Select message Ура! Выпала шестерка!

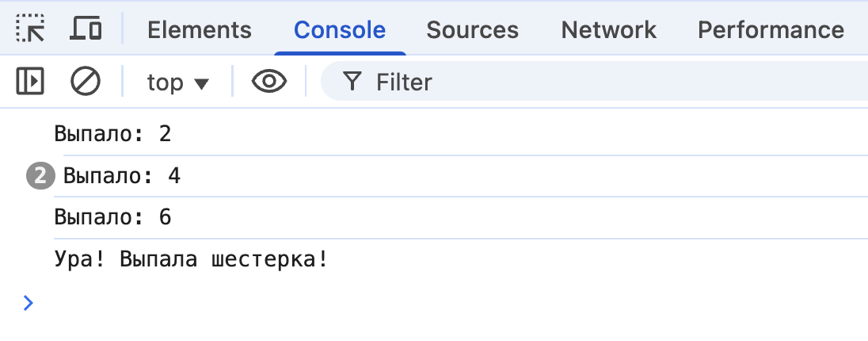tap(191, 259)
